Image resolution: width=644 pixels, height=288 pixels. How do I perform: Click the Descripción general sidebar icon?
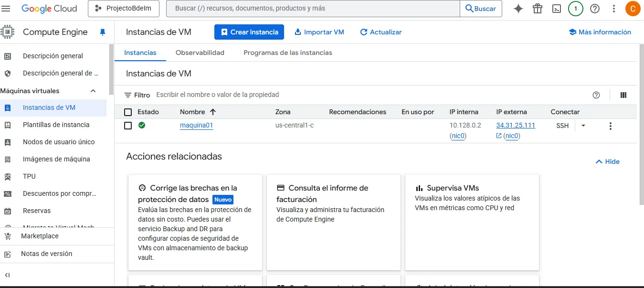[x=8, y=56]
